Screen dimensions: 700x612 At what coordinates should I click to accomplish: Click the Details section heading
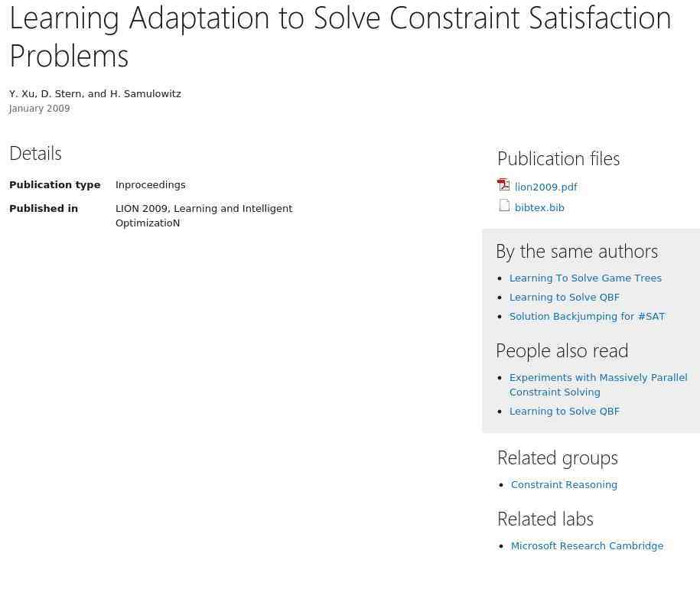[35, 153]
